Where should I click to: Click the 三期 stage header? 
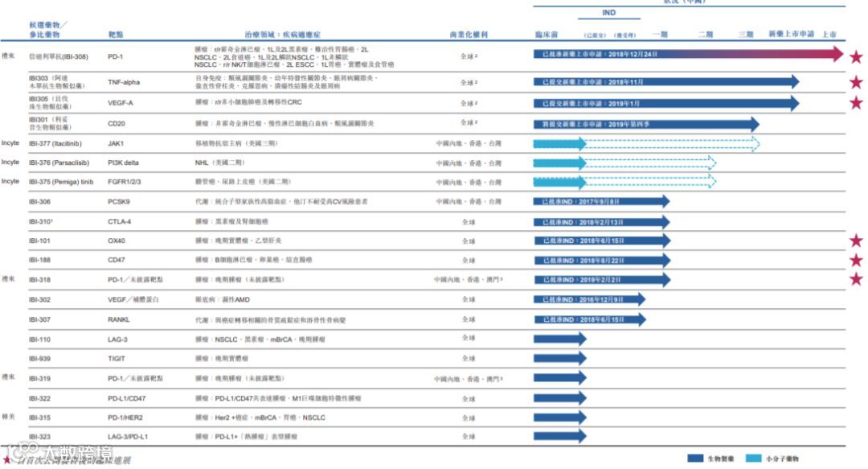[746, 35]
